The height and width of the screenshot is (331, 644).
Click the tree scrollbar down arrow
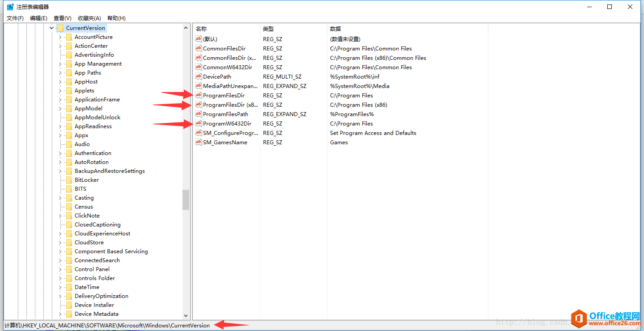[x=186, y=315]
